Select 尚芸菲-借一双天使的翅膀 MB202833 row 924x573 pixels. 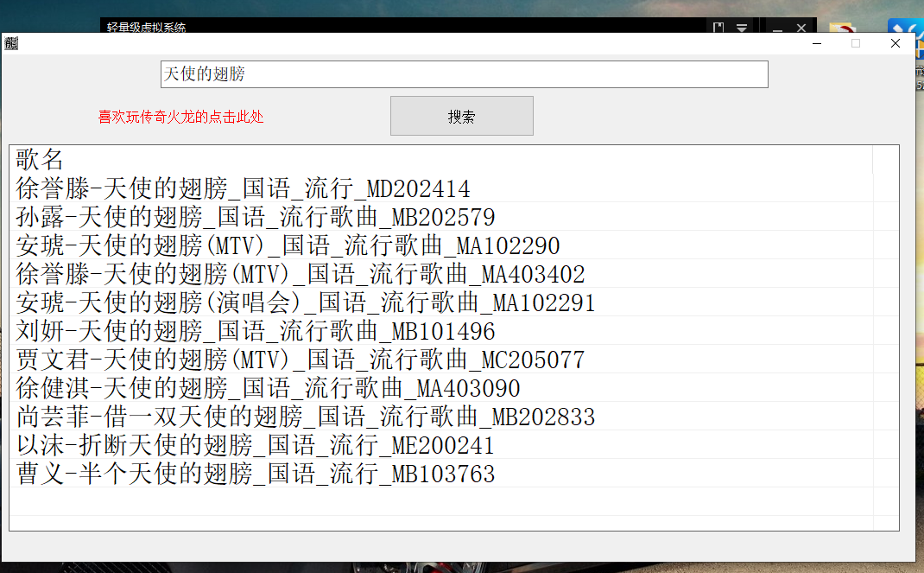[306, 417]
